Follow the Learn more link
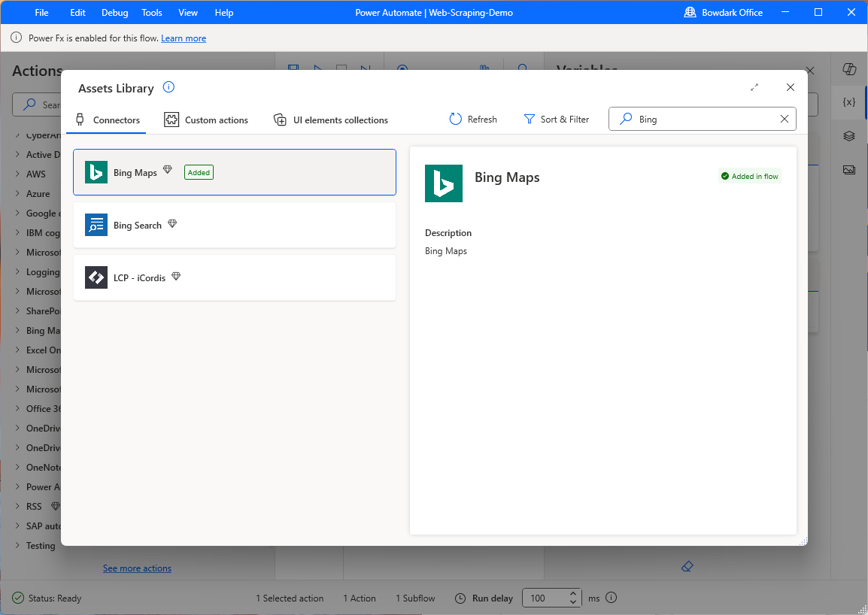The height and width of the screenshot is (615, 868). tap(184, 38)
